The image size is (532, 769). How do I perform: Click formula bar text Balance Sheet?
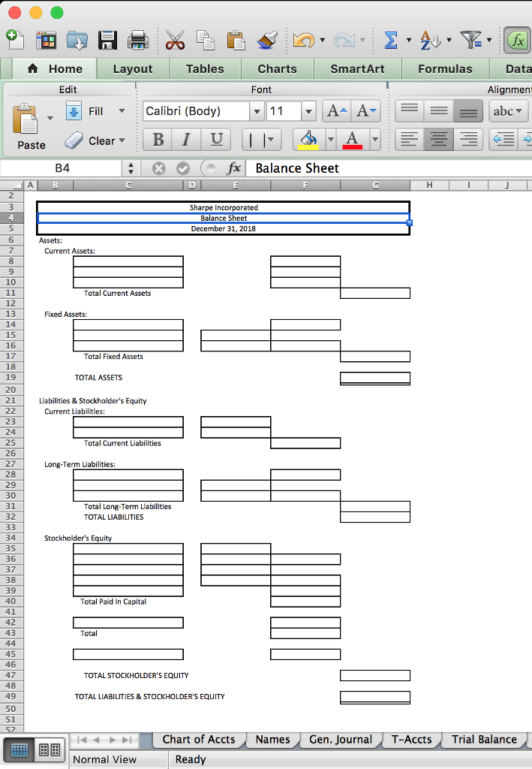point(297,168)
